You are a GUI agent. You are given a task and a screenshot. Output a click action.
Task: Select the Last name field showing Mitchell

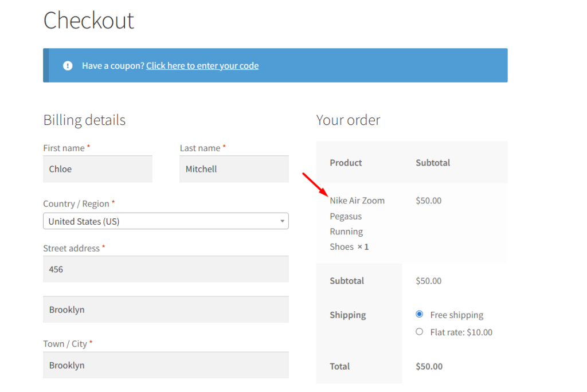234,168
